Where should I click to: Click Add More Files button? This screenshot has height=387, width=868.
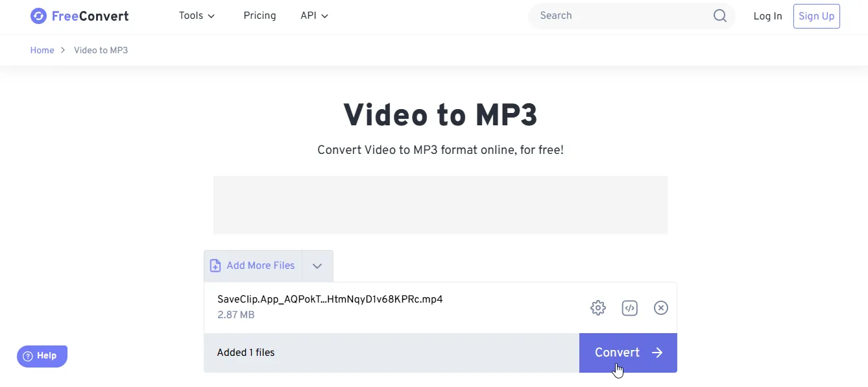[x=253, y=266]
